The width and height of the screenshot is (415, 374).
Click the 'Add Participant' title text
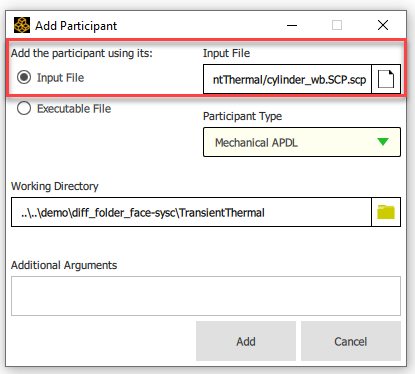point(76,26)
